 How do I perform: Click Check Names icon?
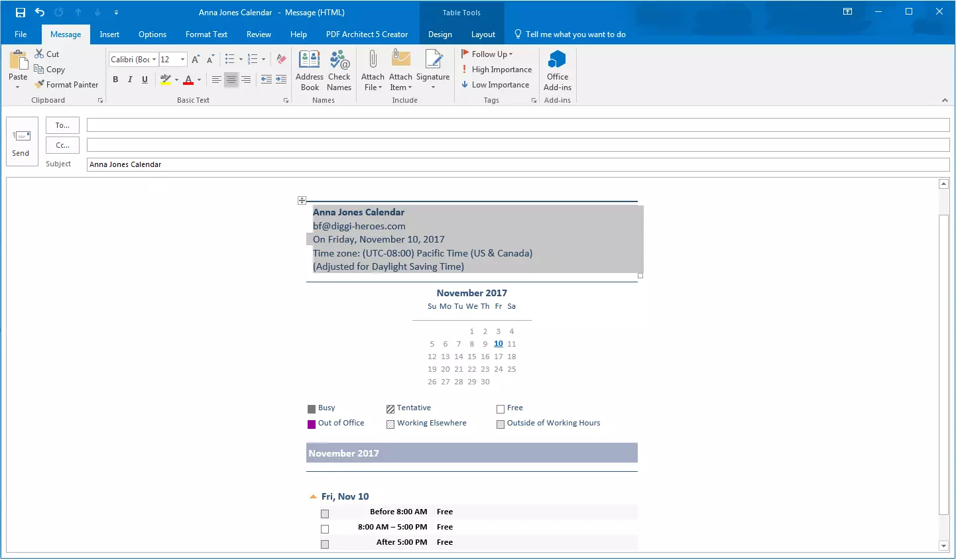coord(339,70)
